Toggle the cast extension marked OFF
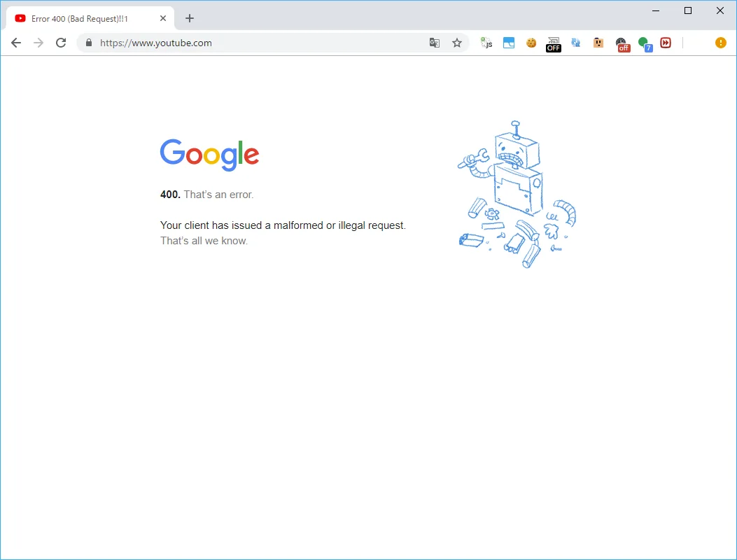The width and height of the screenshot is (737, 560). pos(554,44)
